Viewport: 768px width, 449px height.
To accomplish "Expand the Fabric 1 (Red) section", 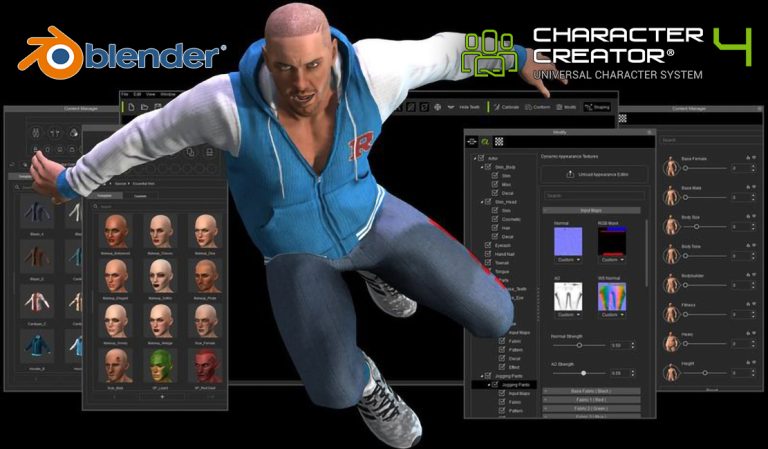I will 591,400.
